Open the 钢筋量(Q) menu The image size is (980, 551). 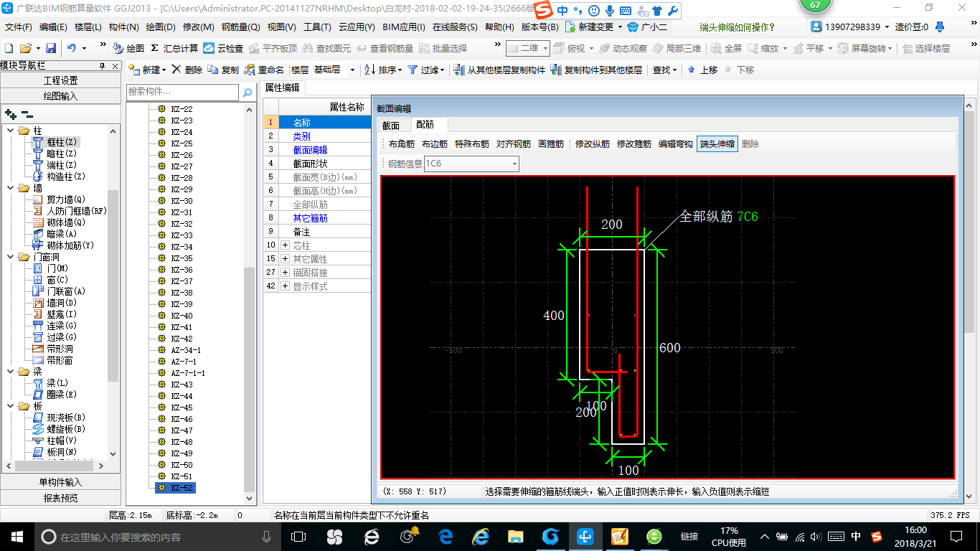240,27
